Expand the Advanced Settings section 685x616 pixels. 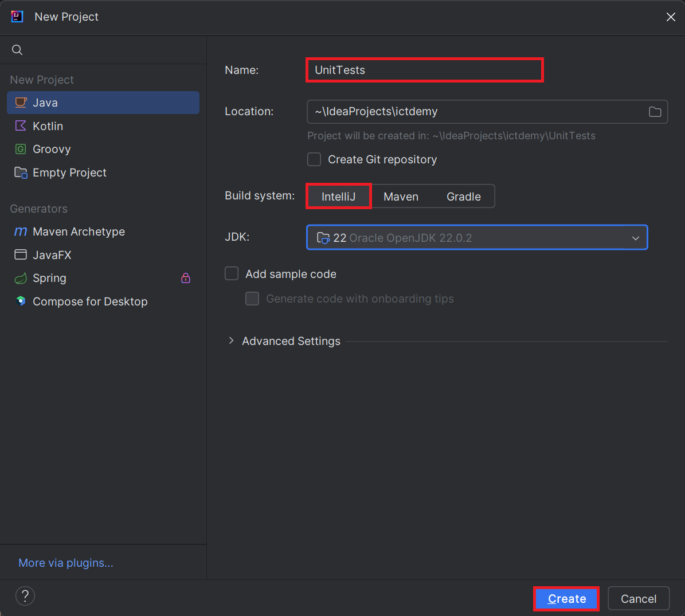point(231,340)
